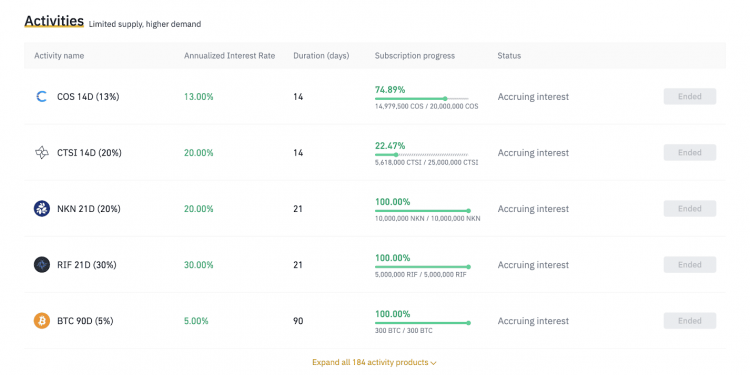
Task: Click the Activities section heading
Action: [x=54, y=21]
